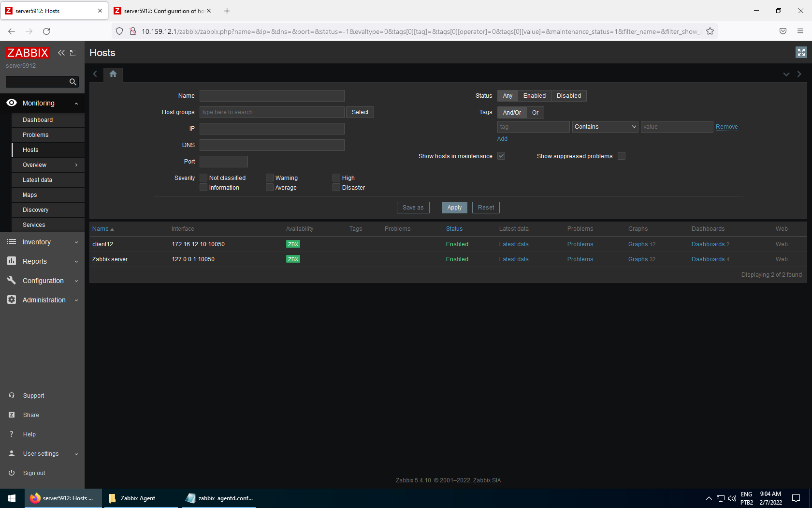Select the Monitoring eye icon in sidebar
Viewport: 812px width, 508px height.
pos(12,103)
